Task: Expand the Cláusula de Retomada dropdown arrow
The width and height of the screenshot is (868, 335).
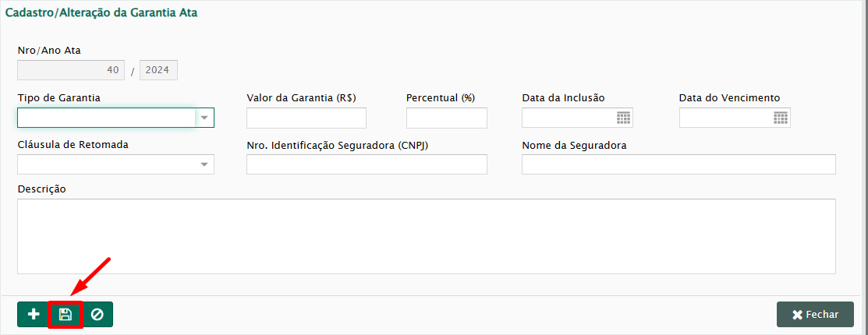Action: (x=204, y=164)
